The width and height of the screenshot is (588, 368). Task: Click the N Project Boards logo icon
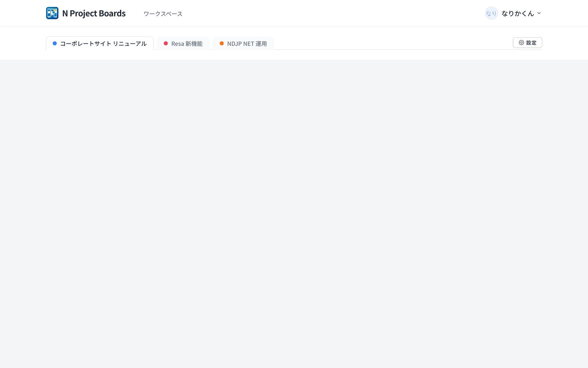coord(52,13)
